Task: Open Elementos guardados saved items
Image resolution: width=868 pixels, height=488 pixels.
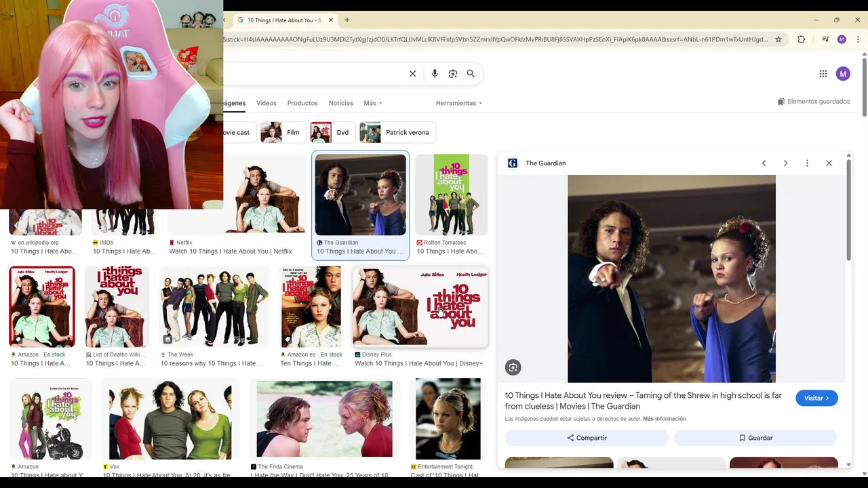Action: point(813,102)
